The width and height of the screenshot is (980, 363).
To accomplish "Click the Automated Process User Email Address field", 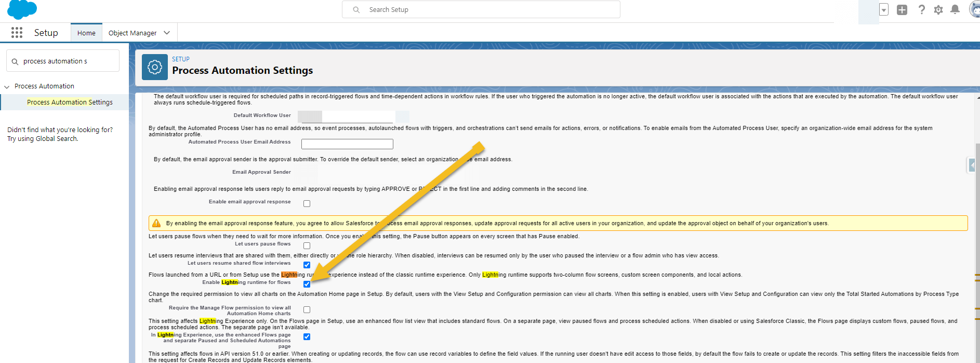I will pos(347,144).
